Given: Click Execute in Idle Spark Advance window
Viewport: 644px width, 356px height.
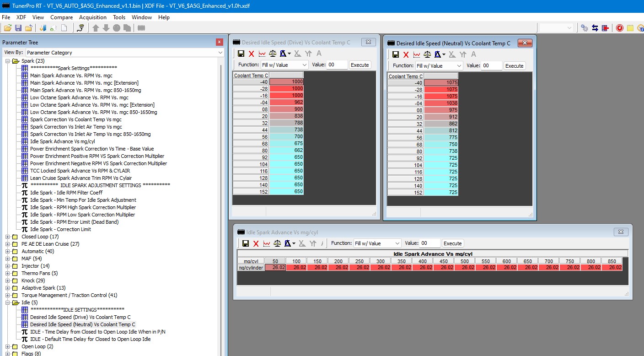Looking at the screenshot, I should 452,243.
